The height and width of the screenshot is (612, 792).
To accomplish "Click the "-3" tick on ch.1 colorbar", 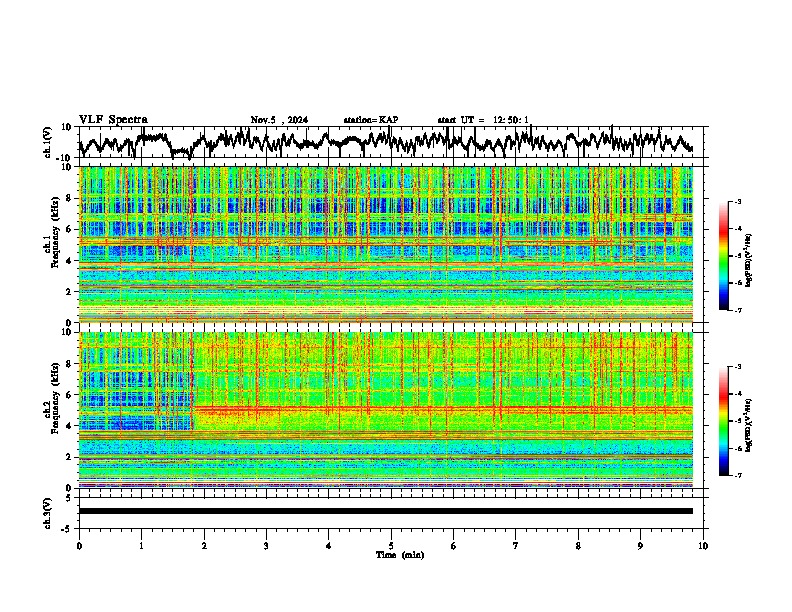I will pyautogui.click(x=738, y=201).
